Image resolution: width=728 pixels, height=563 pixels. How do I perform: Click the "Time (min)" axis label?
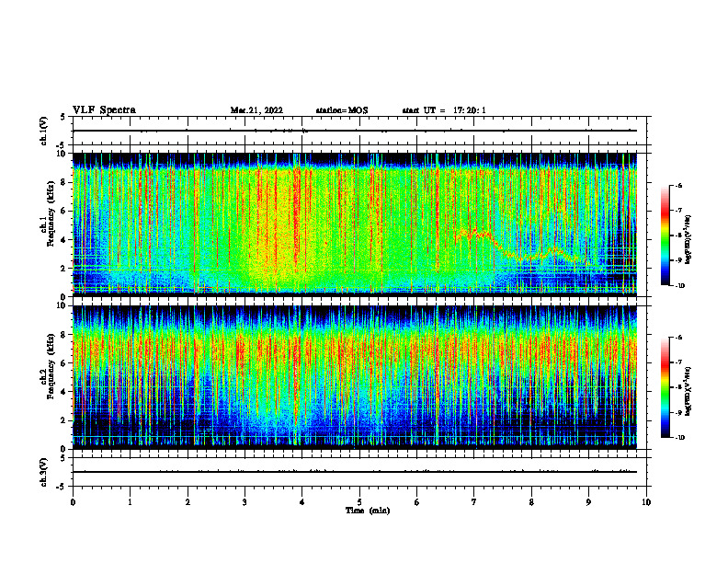[x=368, y=511]
